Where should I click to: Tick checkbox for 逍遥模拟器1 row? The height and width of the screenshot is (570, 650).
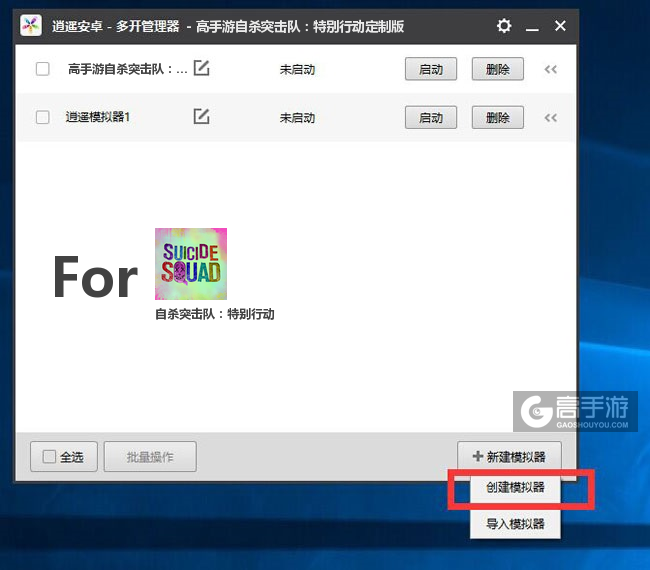pyautogui.click(x=43, y=117)
